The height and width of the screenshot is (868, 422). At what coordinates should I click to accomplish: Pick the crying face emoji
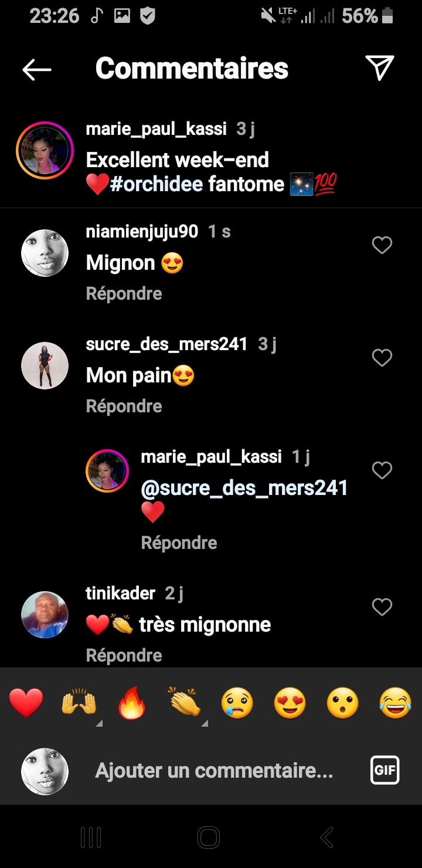point(237,703)
